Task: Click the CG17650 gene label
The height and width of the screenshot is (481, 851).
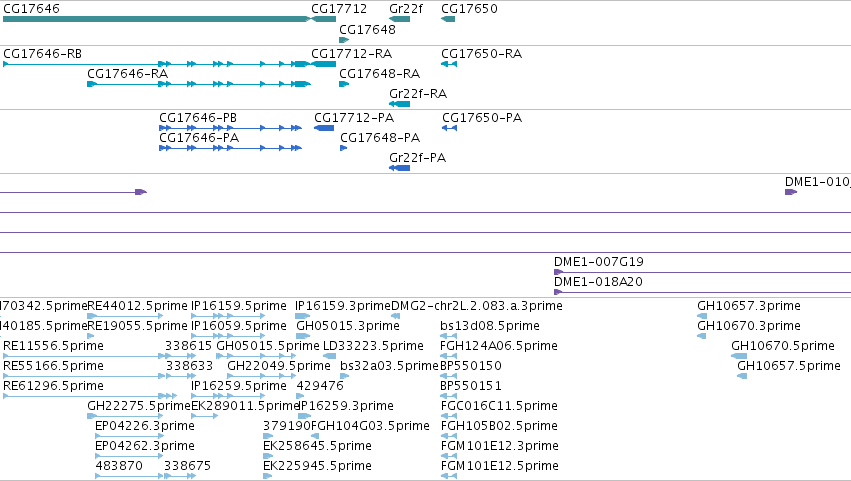Action: click(469, 9)
